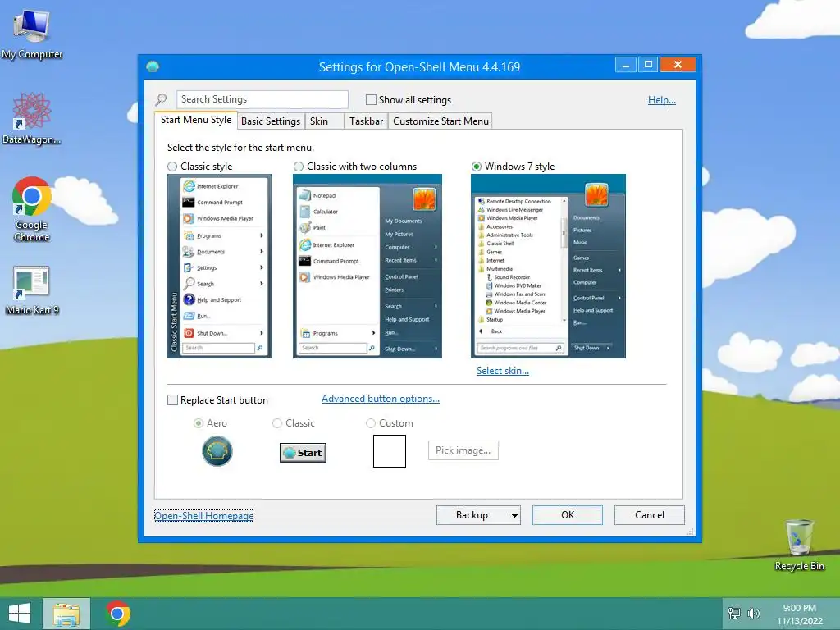Click the Open-Shell shell icon in title bar
The width and height of the screenshot is (840, 630).
pos(153,67)
